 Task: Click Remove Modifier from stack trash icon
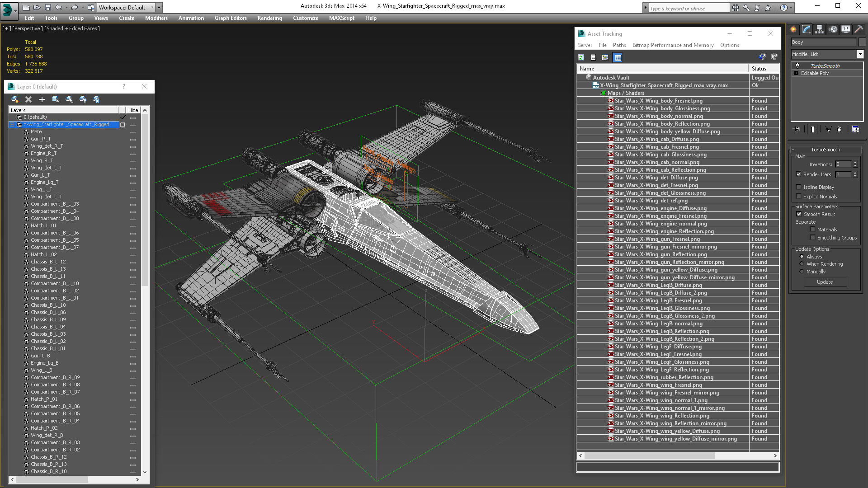840,129
